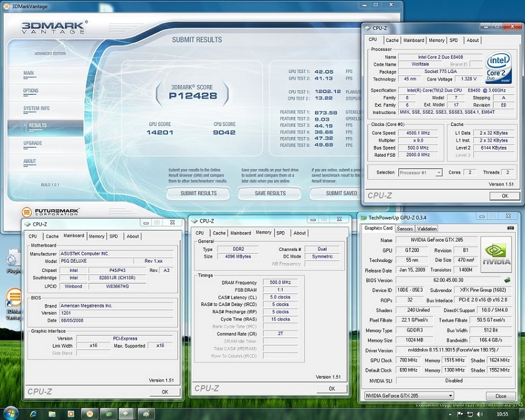Click the GPU Clock field 780 MHz
Image resolution: width=525 pixels, height=420 pixels.
408,360
